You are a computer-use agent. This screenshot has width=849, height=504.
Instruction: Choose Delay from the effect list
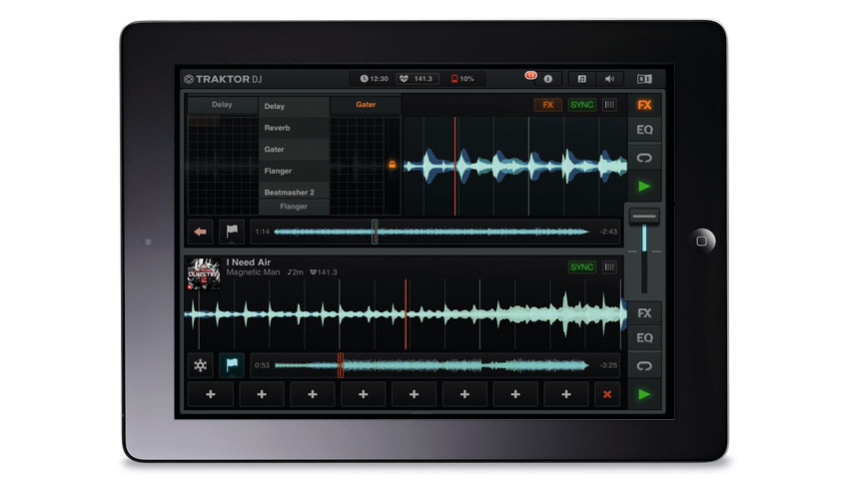[x=294, y=106]
